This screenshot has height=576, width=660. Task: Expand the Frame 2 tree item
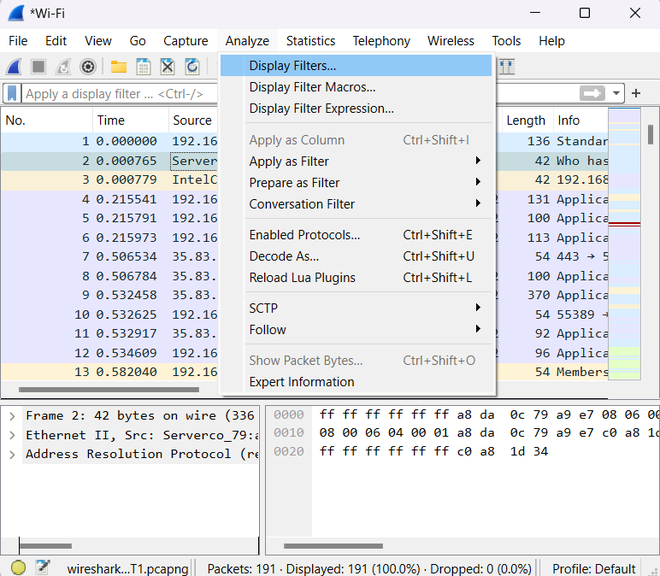(x=11, y=416)
